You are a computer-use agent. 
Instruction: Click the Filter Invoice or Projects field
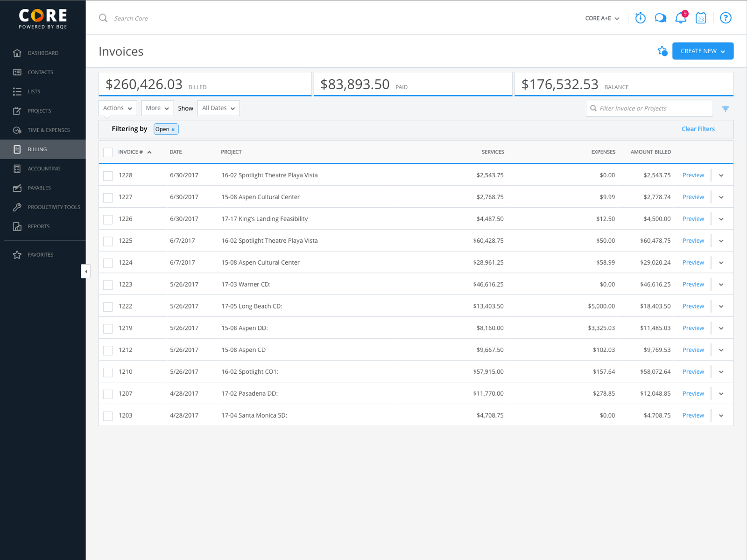(649, 108)
